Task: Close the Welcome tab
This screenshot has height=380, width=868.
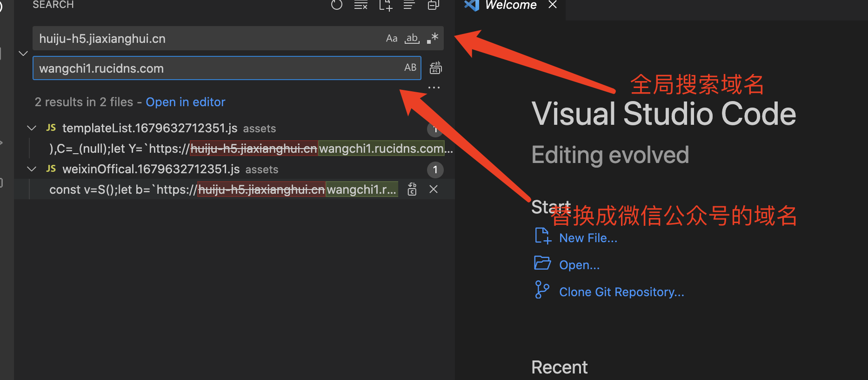Action: [x=553, y=5]
